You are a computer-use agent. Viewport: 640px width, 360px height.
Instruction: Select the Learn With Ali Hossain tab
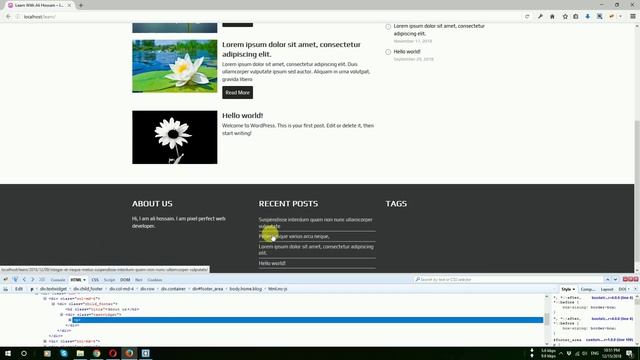(40, 5)
